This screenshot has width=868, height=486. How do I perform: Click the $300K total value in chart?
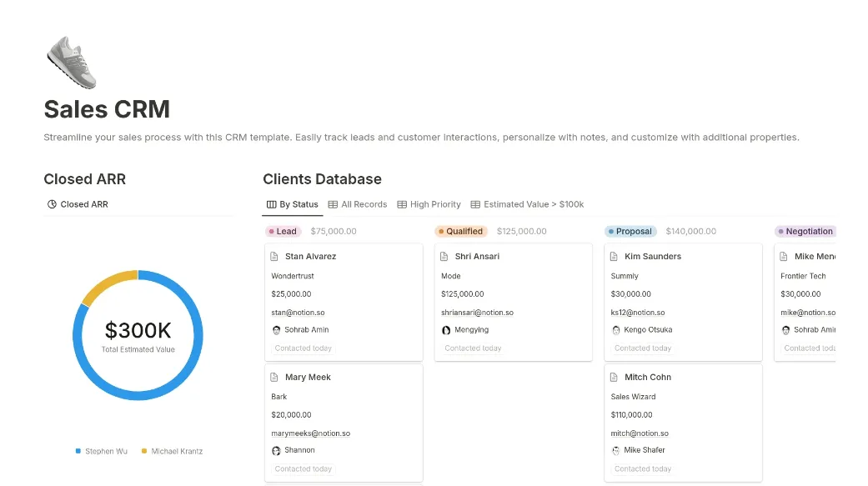[x=138, y=330]
